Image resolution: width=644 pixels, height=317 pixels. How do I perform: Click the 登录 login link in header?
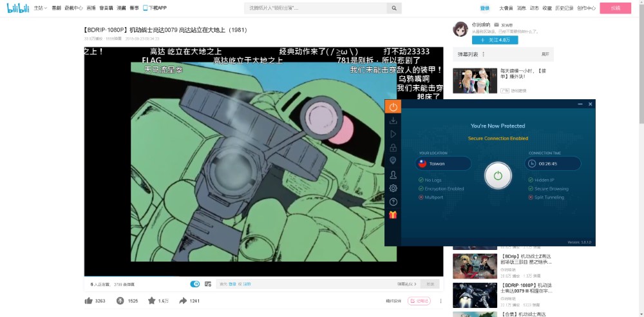(x=485, y=8)
